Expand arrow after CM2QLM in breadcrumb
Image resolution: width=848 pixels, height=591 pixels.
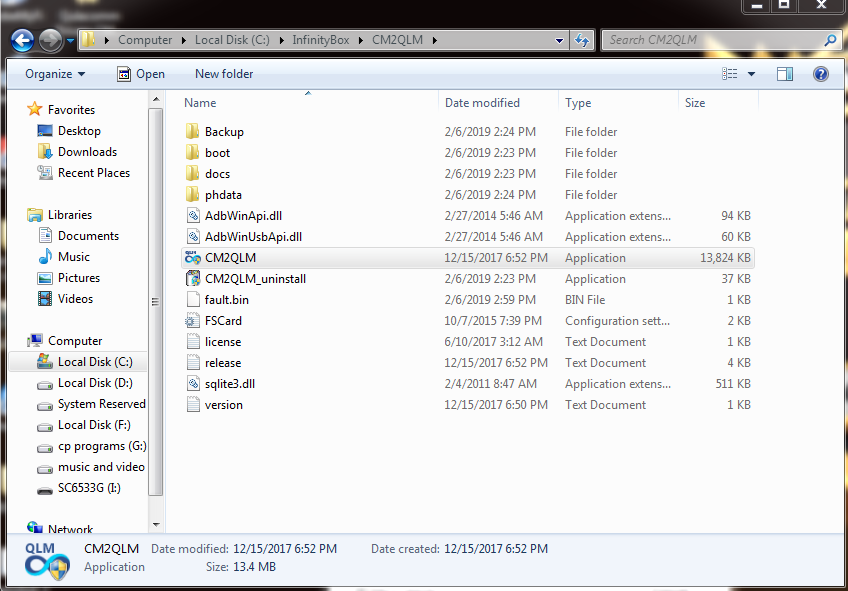point(434,40)
